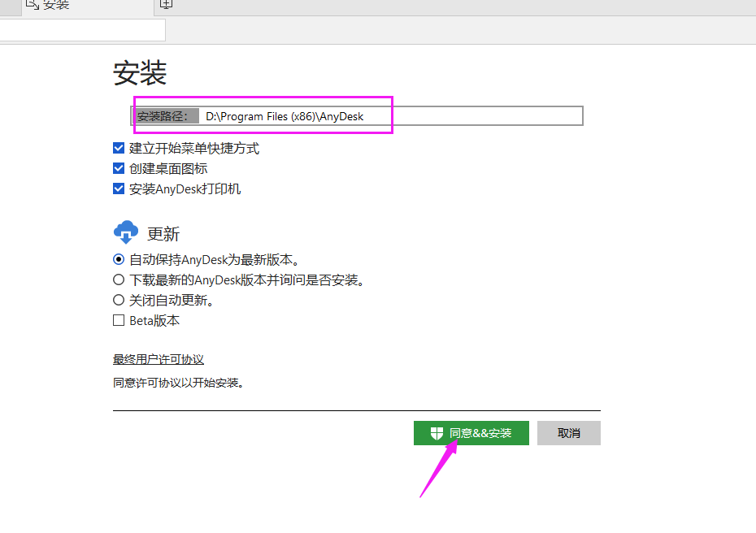
Task: Click the 取消 button
Action: [x=569, y=433]
